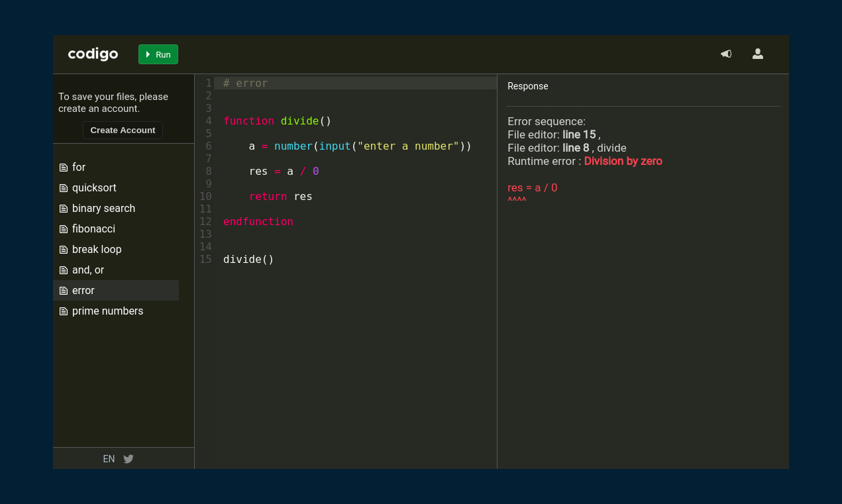The image size is (842, 504).
Task: Click the file icon beside 'and, or'
Action: [x=64, y=270]
